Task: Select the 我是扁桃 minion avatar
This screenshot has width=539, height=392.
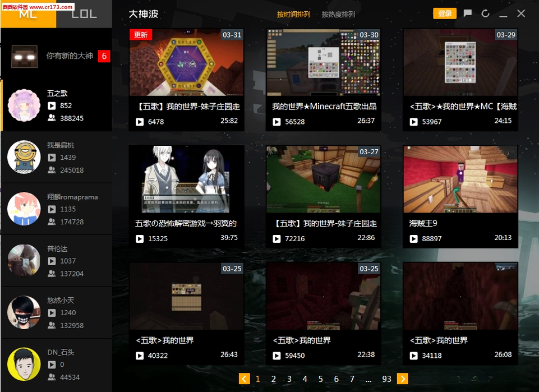Action: [x=24, y=157]
